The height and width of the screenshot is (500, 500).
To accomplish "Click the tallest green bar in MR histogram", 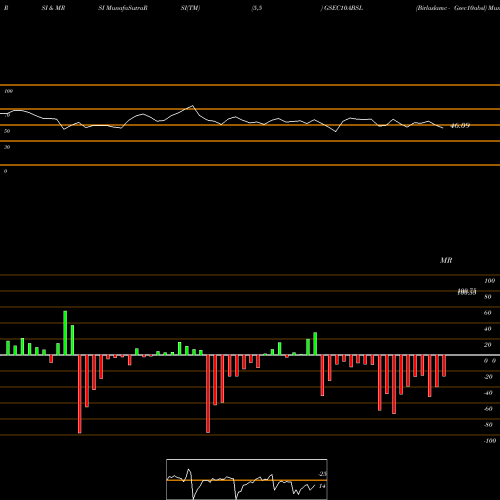I will pyautogui.click(x=65, y=333).
